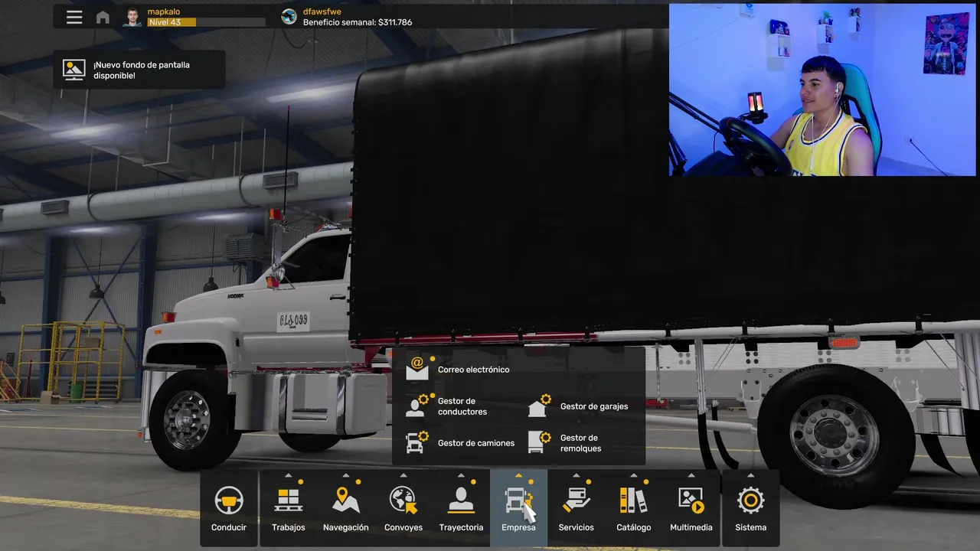Select the Empresa menu
The image size is (980, 551).
click(518, 508)
